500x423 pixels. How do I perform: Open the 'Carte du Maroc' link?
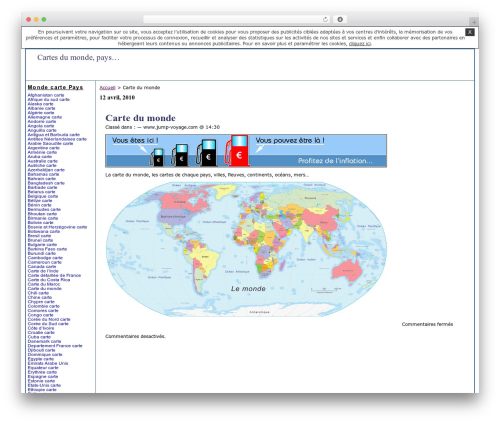(x=44, y=284)
